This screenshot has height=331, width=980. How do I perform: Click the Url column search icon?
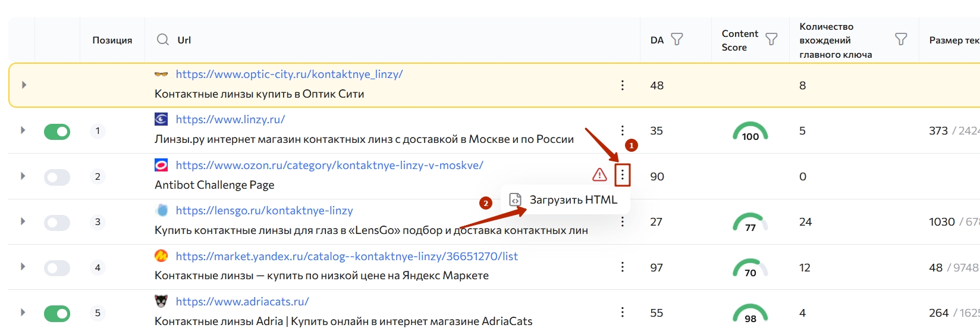click(x=162, y=40)
